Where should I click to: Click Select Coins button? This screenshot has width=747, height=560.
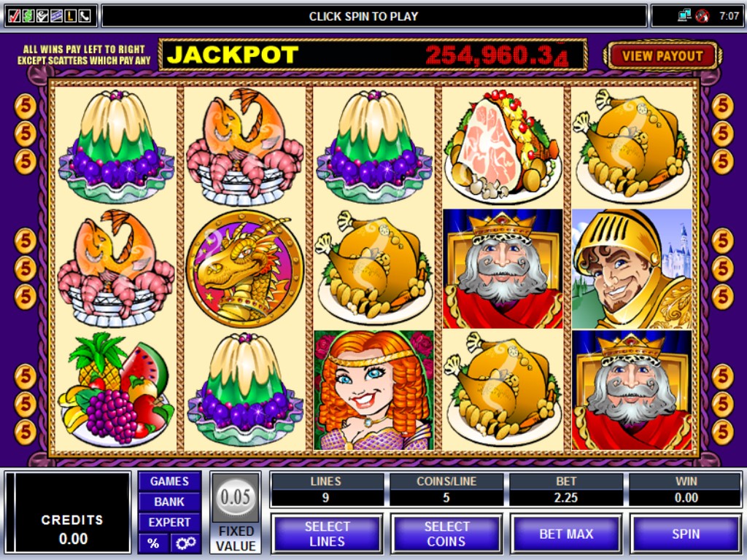pos(446,534)
